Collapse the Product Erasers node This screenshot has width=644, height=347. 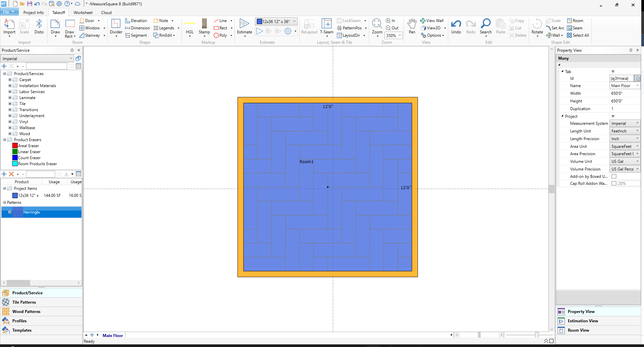[x=4, y=140]
